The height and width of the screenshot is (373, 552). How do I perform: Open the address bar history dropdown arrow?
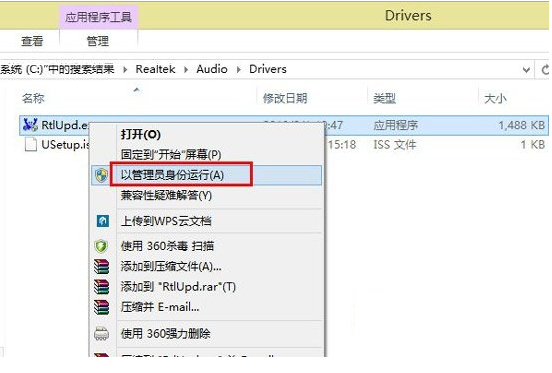click(526, 70)
